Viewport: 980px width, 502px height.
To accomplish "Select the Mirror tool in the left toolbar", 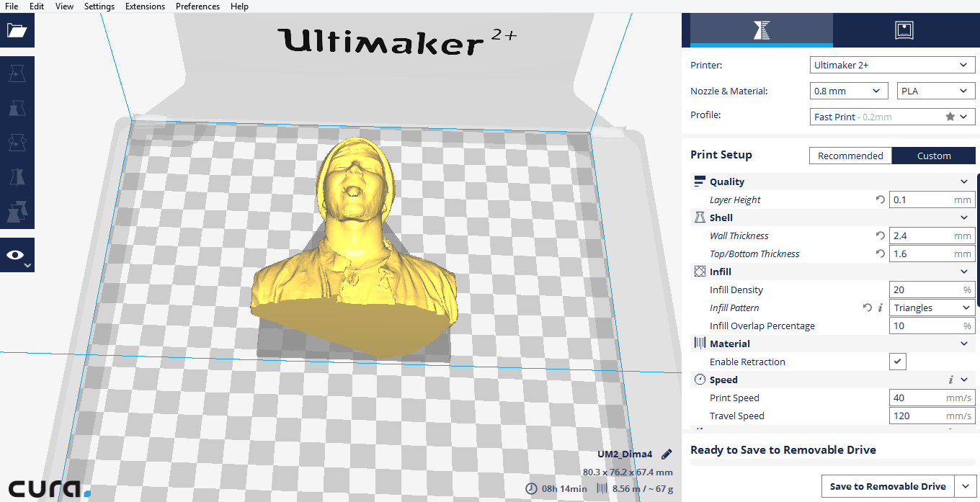I will tap(17, 177).
